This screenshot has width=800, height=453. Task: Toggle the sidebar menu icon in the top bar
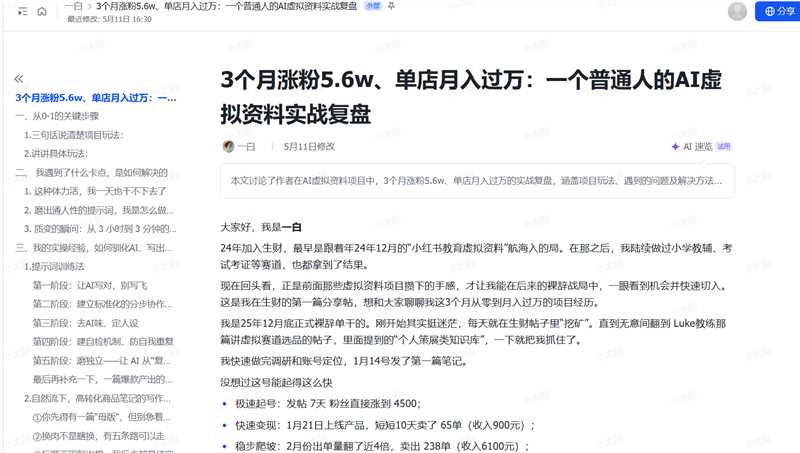click(22, 11)
